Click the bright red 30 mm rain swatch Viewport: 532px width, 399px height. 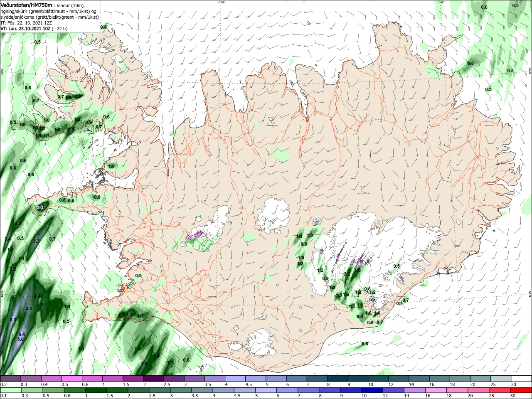[521, 390]
